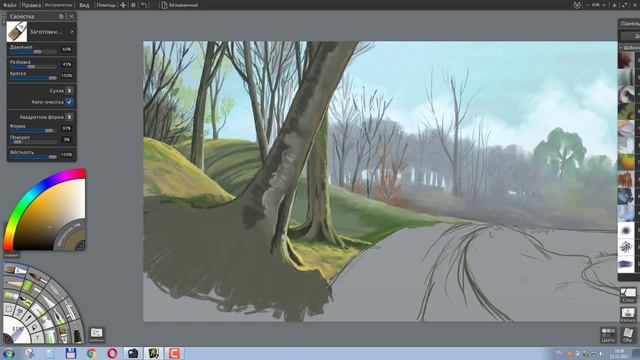Open the Обр. references button

628,335
